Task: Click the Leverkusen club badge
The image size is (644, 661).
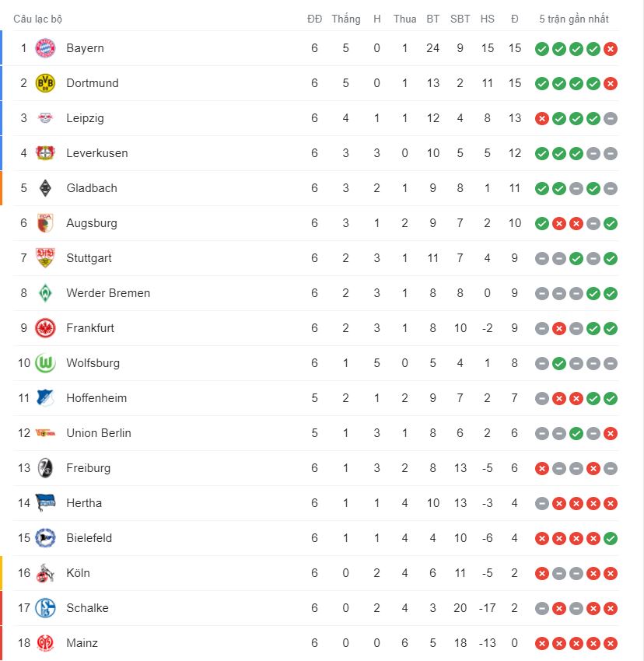Action: pyautogui.click(x=45, y=153)
